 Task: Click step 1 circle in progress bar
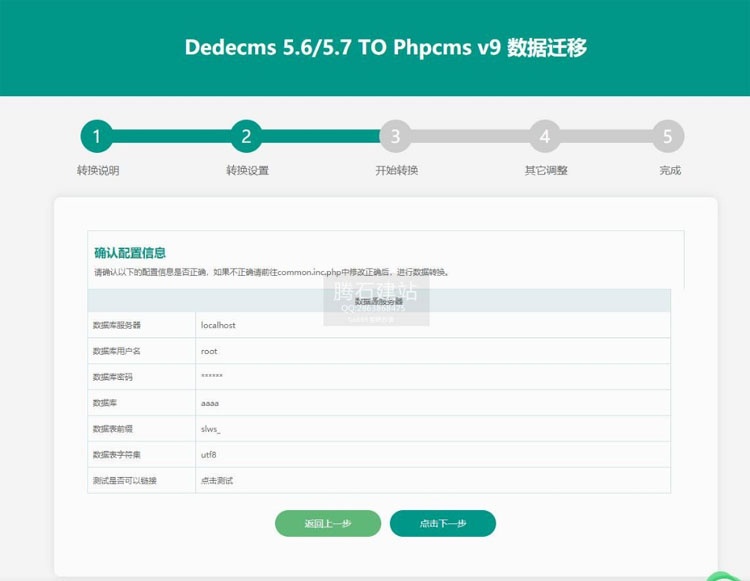point(97,136)
